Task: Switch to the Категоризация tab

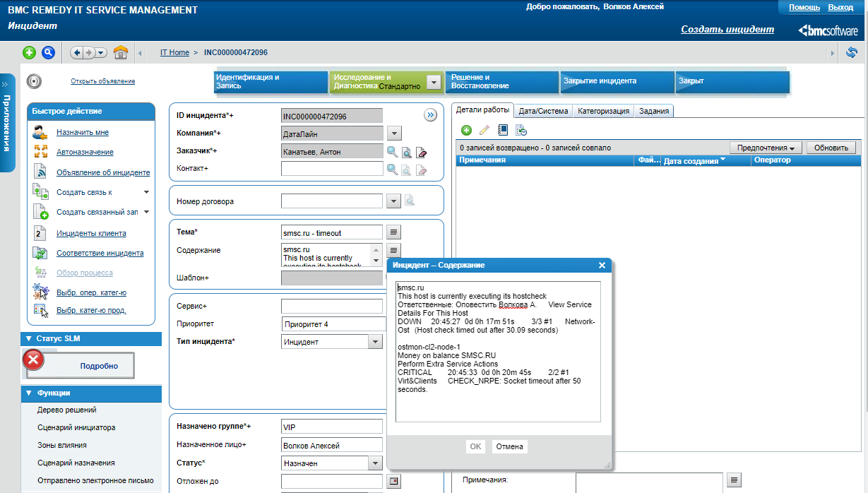Action: [x=603, y=111]
